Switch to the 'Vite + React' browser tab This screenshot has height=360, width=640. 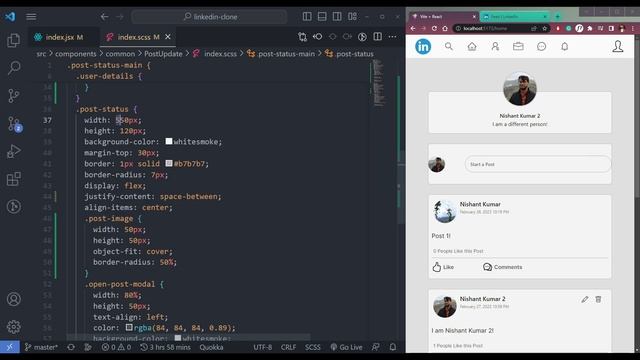click(x=443, y=17)
